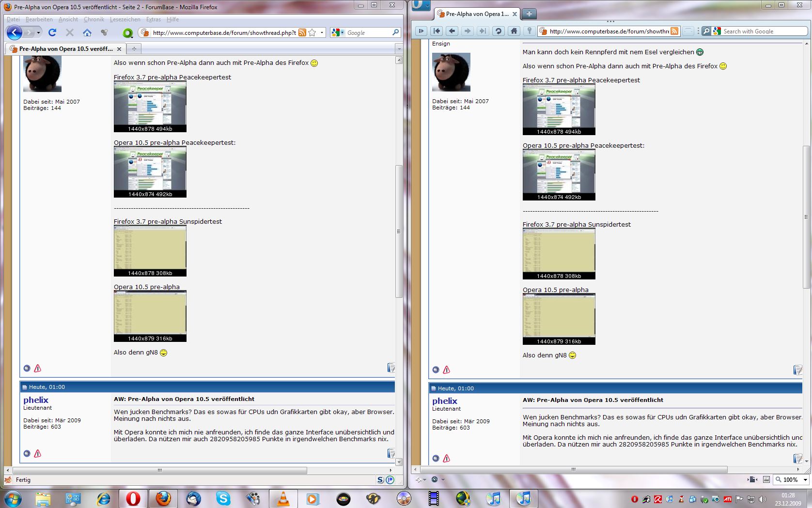Open the Opera search engine selector
This screenshot has width=812, height=508.
[717, 31]
